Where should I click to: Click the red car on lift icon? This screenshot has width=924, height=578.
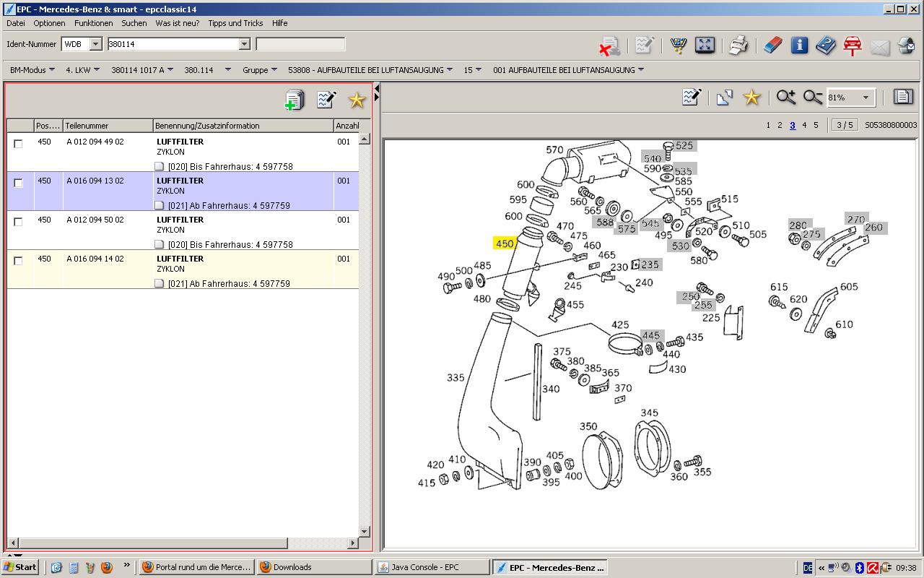click(853, 46)
